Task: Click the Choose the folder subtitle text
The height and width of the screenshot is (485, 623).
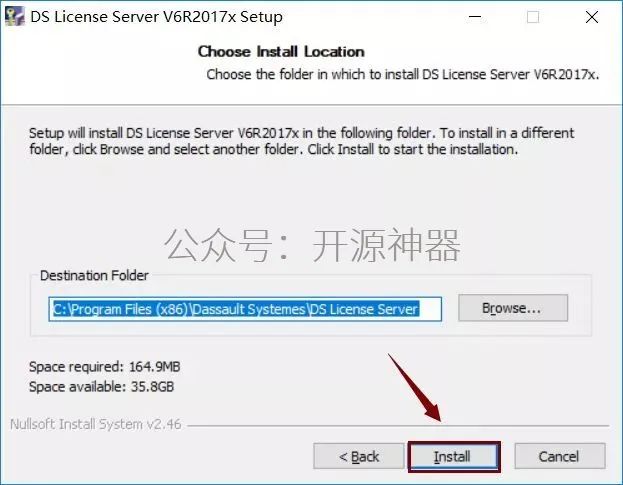Action: coord(402,74)
